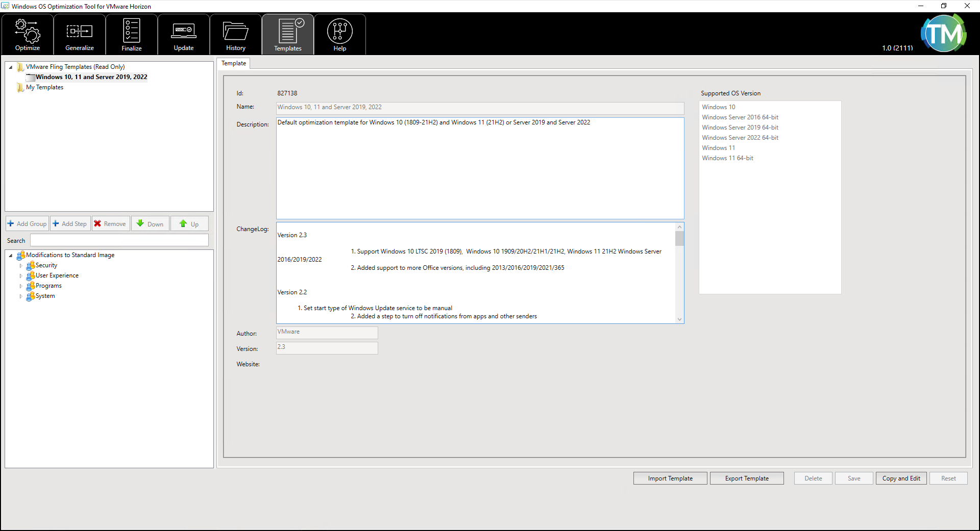Image resolution: width=980 pixels, height=531 pixels.
Task: Select Windows 11 64-bit entry
Action: tap(727, 158)
